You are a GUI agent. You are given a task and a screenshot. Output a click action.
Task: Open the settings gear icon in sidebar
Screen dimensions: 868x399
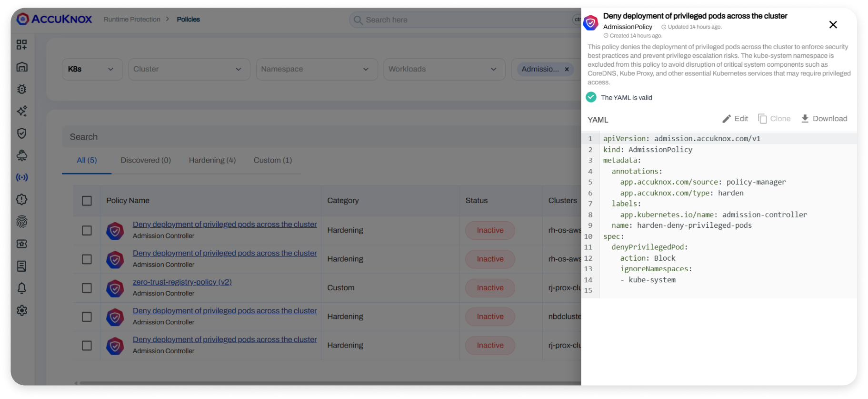22,310
